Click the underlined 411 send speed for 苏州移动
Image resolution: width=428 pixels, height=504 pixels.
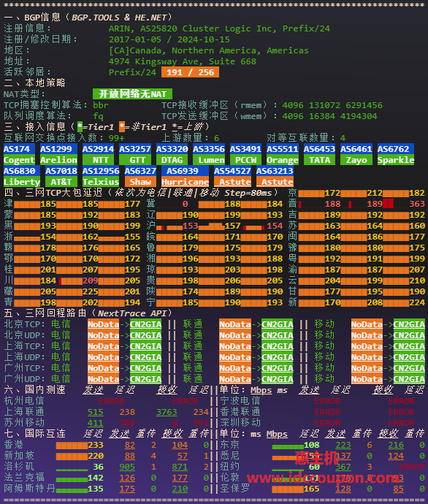96,424
